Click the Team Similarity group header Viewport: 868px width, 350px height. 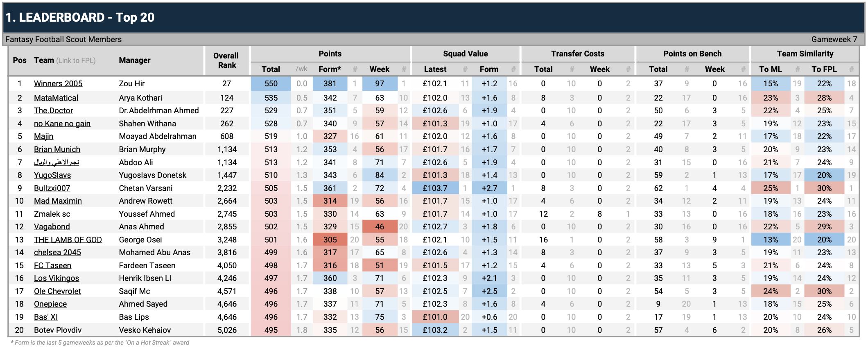click(x=805, y=54)
